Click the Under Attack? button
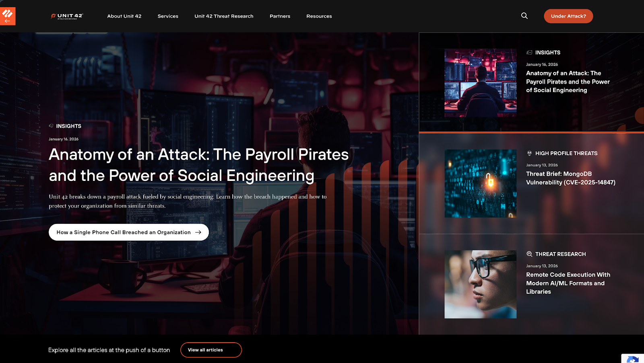This screenshot has width=644, height=363. 568,16
